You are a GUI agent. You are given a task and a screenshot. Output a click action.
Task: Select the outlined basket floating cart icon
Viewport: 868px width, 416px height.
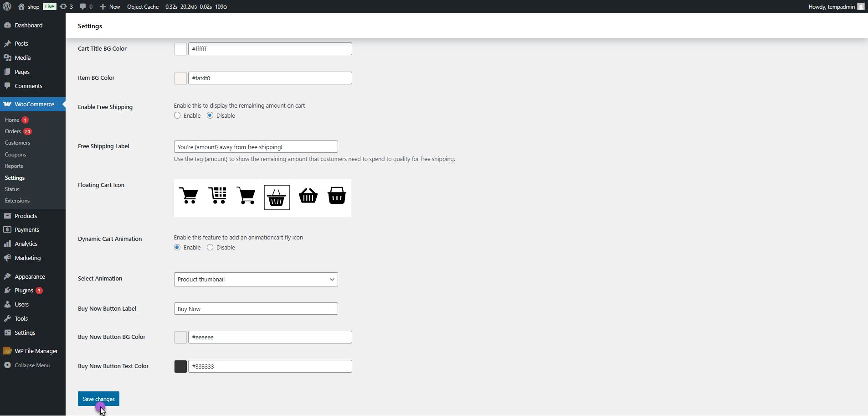coord(277,198)
